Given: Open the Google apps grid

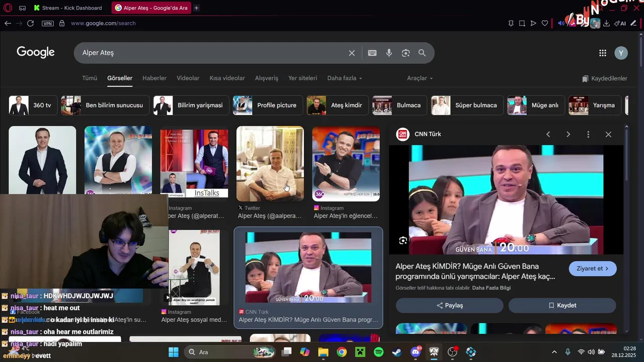Looking at the screenshot, I should coord(603,53).
